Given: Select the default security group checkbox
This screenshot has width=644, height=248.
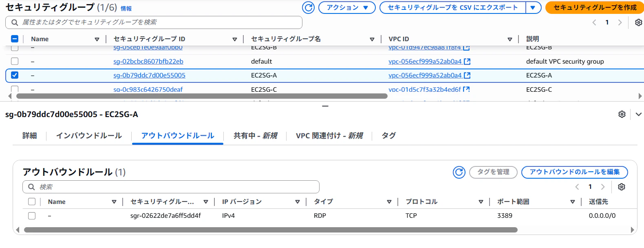Looking at the screenshot, I should [15, 61].
